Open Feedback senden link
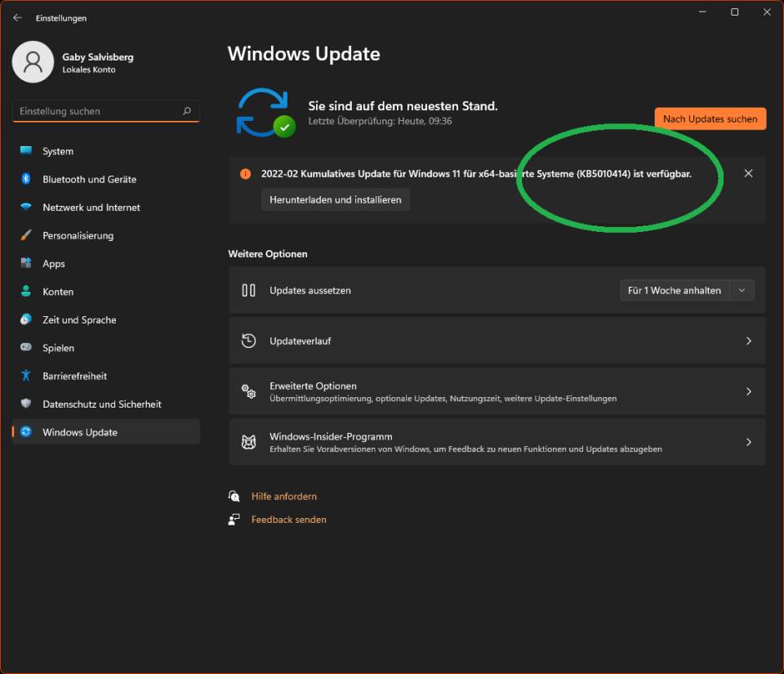Image resolution: width=784 pixels, height=674 pixels. tap(288, 520)
